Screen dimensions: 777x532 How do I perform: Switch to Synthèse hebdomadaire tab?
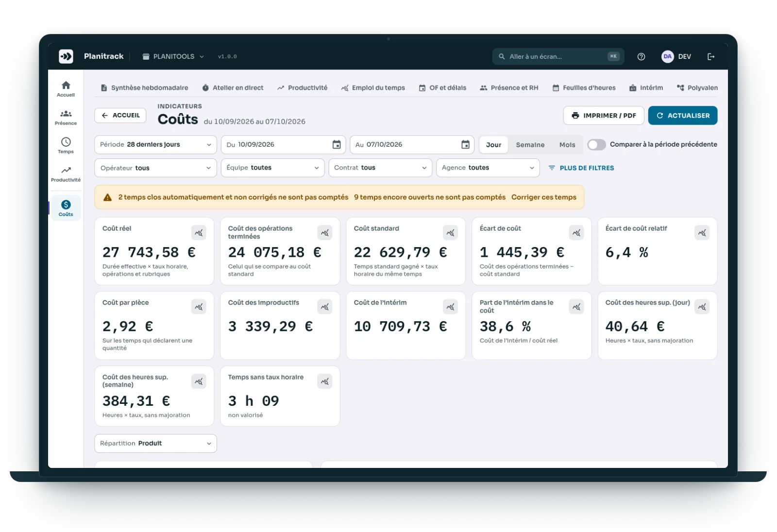click(x=144, y=88)
